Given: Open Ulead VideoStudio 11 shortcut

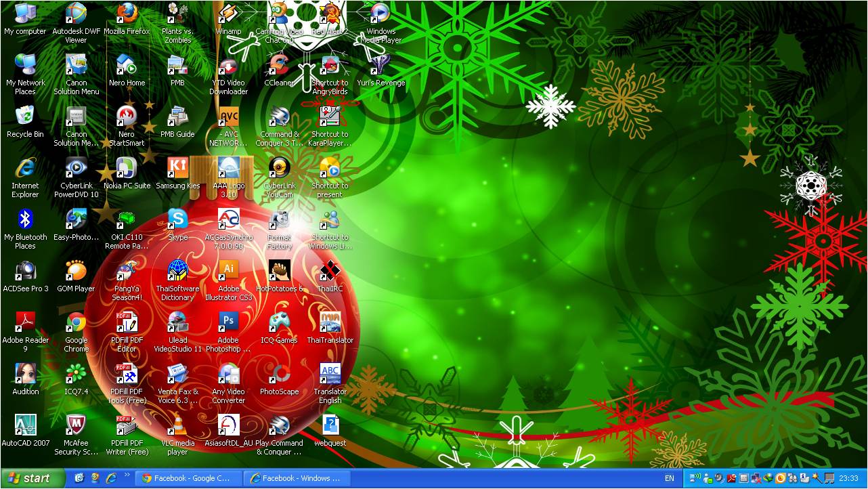Looking at the screenshot, I should [177, 332].
